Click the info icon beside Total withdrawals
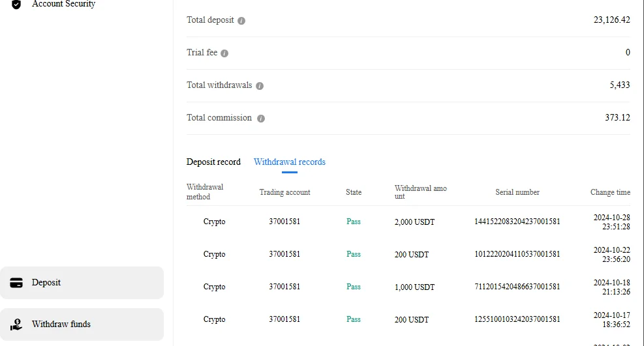Screen dimensions: 644x346 [260, 86]
